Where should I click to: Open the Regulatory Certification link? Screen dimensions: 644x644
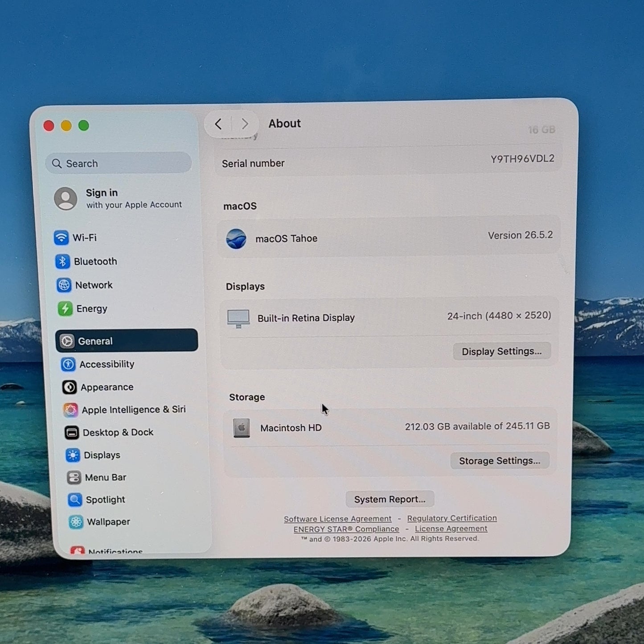(452, 518)
